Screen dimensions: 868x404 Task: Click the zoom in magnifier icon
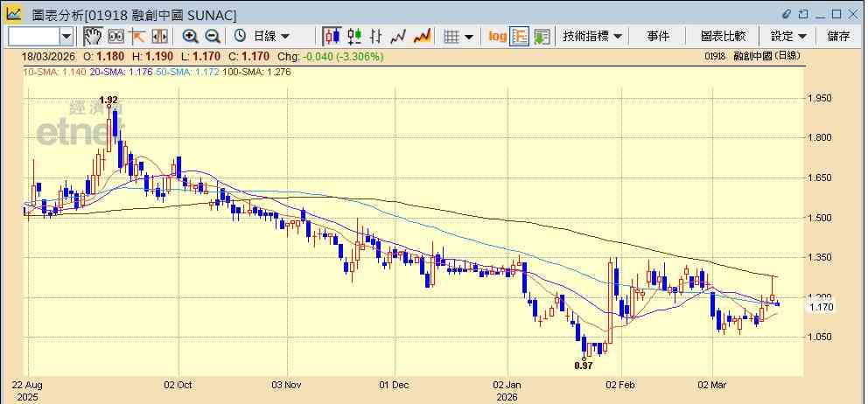pyautogui.click(x=191, y=37)
